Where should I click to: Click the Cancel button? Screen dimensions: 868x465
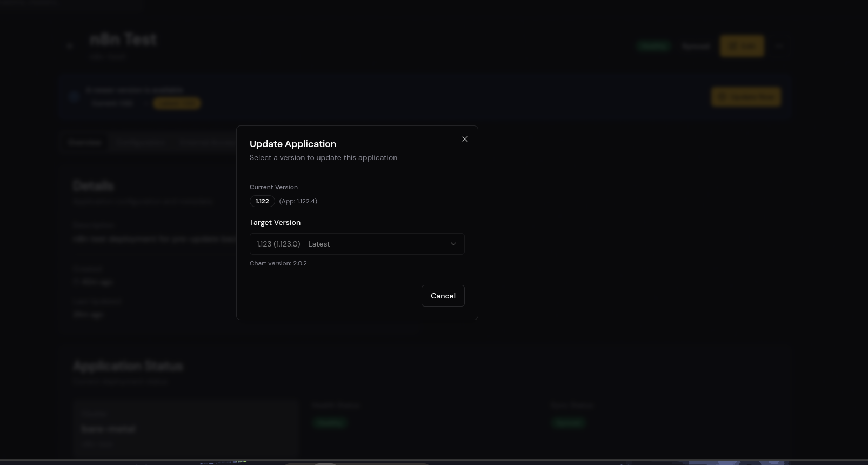coord(443,296)
